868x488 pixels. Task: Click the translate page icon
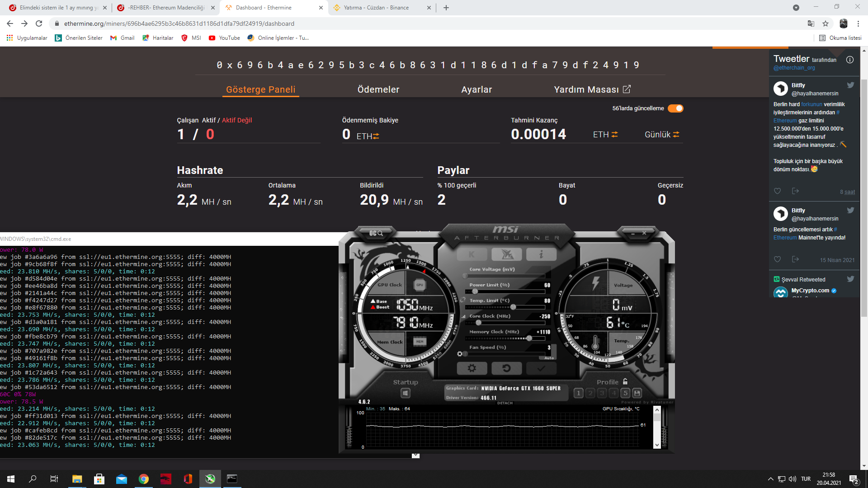(x=811, y=23)
